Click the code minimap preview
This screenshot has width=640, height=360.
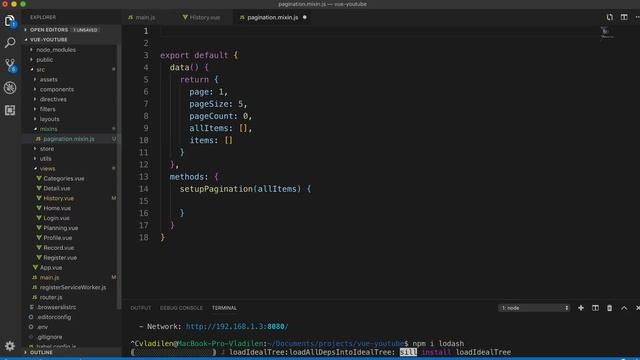[607, 32]
